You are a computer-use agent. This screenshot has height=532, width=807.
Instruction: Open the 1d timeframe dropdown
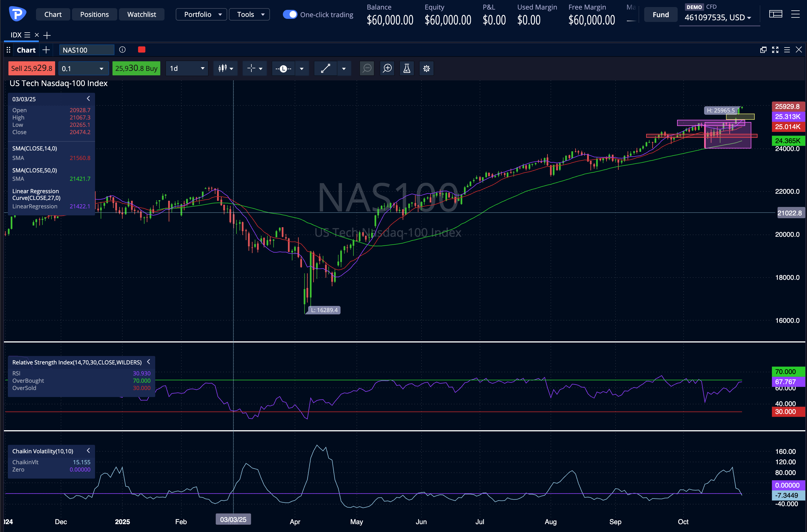click(x=187, y=68)
